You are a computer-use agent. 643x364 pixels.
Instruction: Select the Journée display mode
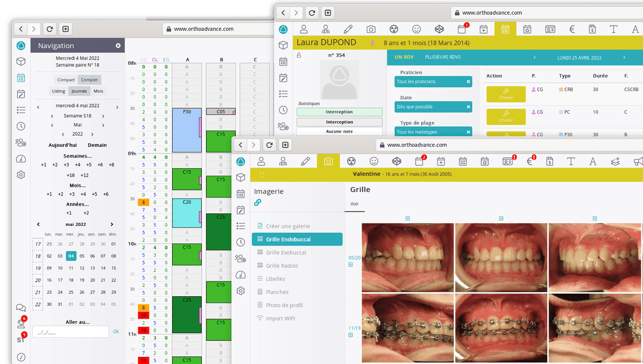pyautogui.click(x=79, y=91)
